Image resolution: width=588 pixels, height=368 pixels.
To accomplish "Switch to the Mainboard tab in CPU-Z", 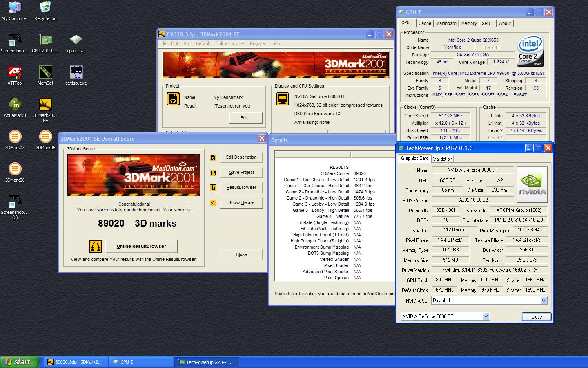I will (446, 23).
